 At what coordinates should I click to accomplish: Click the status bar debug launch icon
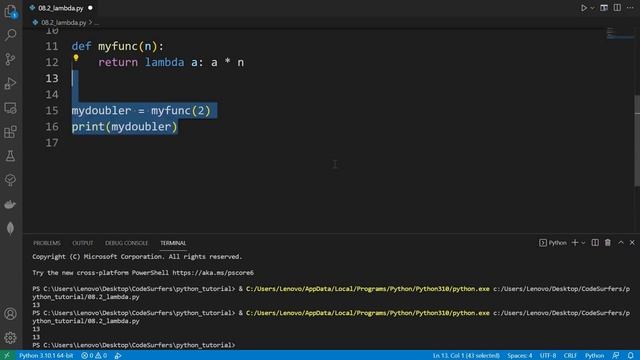(x=118, y=356)
